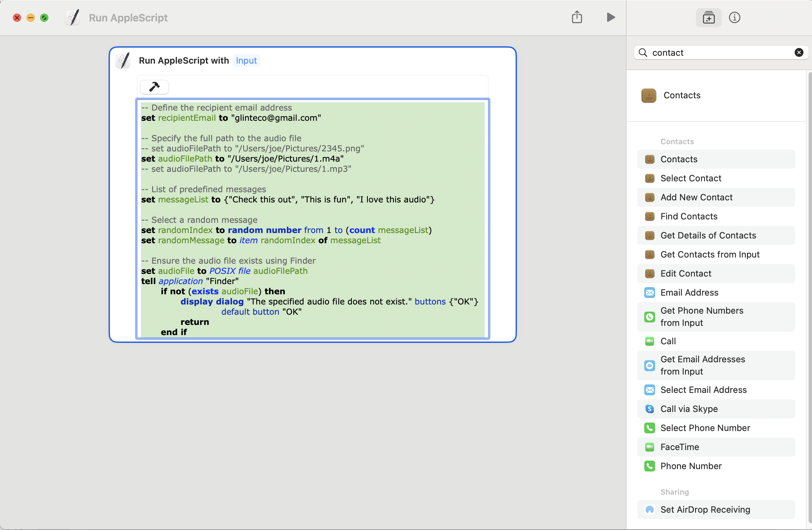Focus the search field containing contact
The height and width of the screenshot is (530, 812).
click(x=720, y=52)
